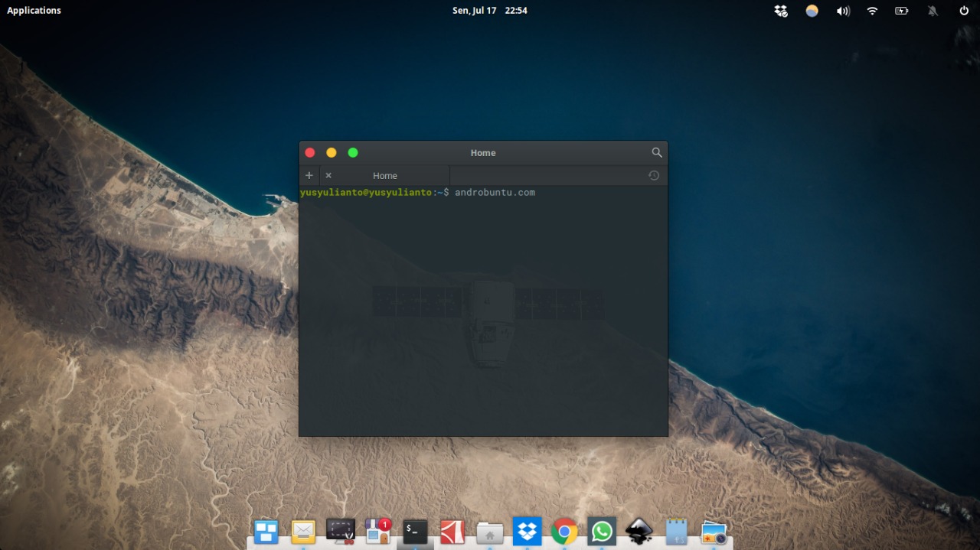Toggle the Wi-Fi indicator menu
The image size is (980, 550).
(x=872, y=11)
